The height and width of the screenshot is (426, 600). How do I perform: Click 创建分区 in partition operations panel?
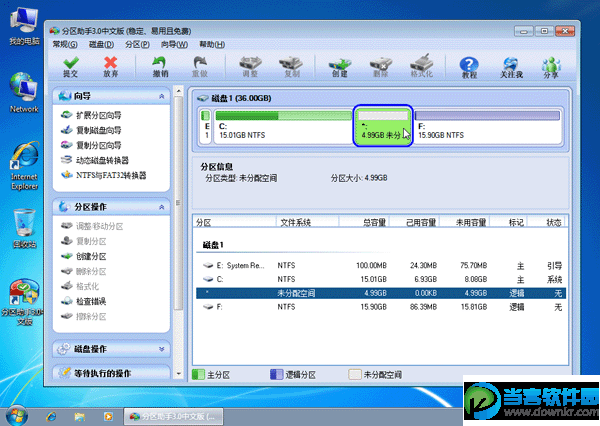83,256
